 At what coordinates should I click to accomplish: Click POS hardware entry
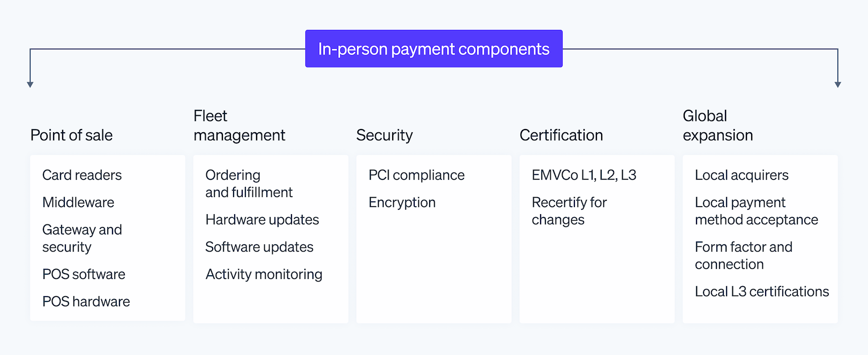click(x=86, y=301)
